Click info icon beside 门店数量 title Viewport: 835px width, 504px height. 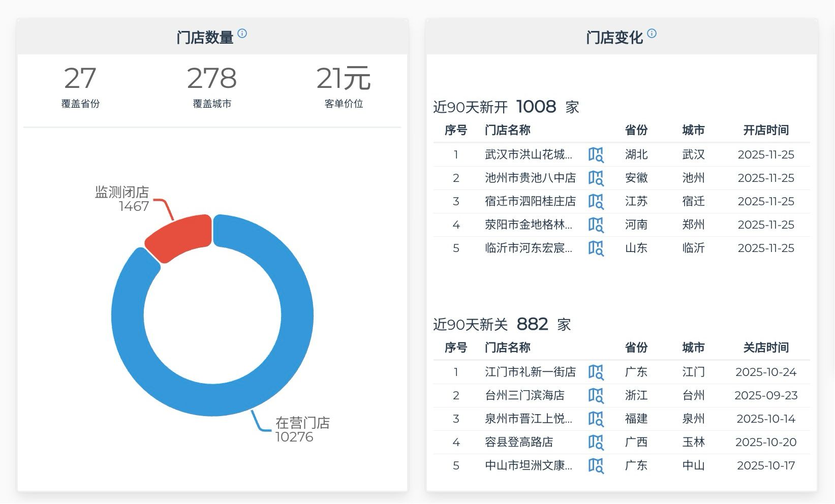242,34
